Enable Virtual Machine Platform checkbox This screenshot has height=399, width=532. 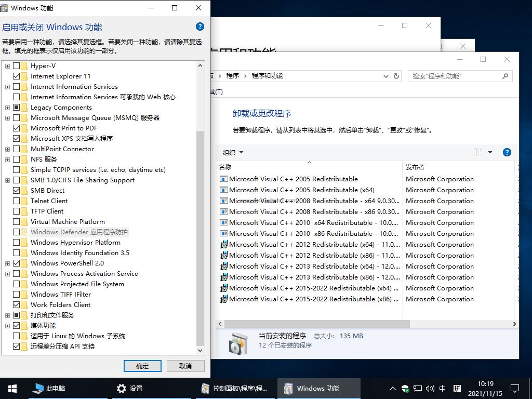[16, 221]
